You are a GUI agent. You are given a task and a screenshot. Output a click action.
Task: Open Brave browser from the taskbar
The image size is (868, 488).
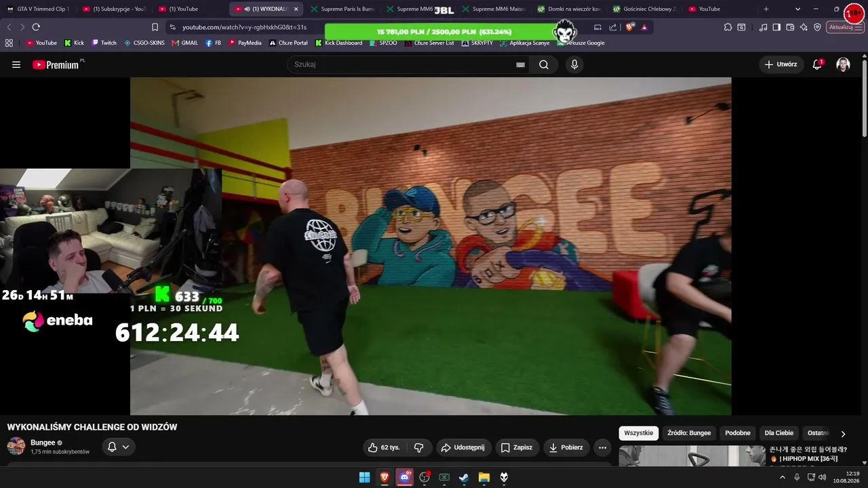[x=384, y=477]
